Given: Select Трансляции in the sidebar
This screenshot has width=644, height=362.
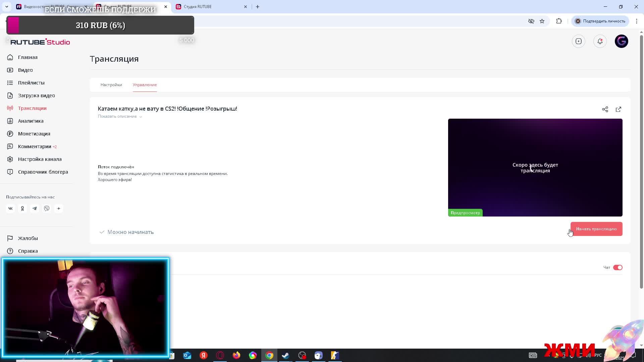Looking at the screenshot, I should tap(32, 108).
